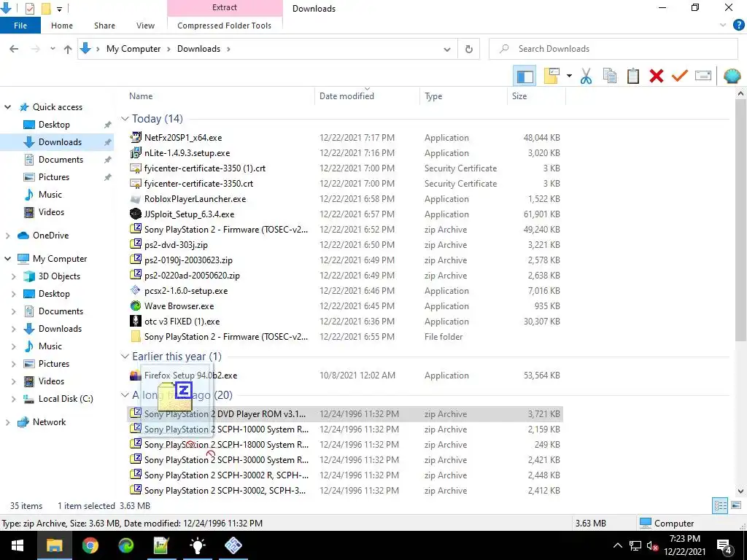This screenshot has height=560, width=747.
Task: Open File Explorer from the taskbar
Action: coord(54,545)
